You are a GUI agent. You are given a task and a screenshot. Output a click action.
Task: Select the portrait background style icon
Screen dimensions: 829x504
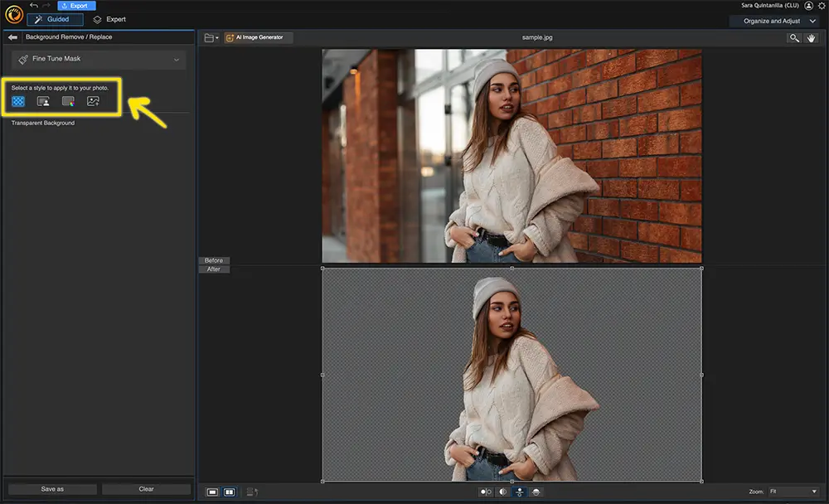pos(43,100)
